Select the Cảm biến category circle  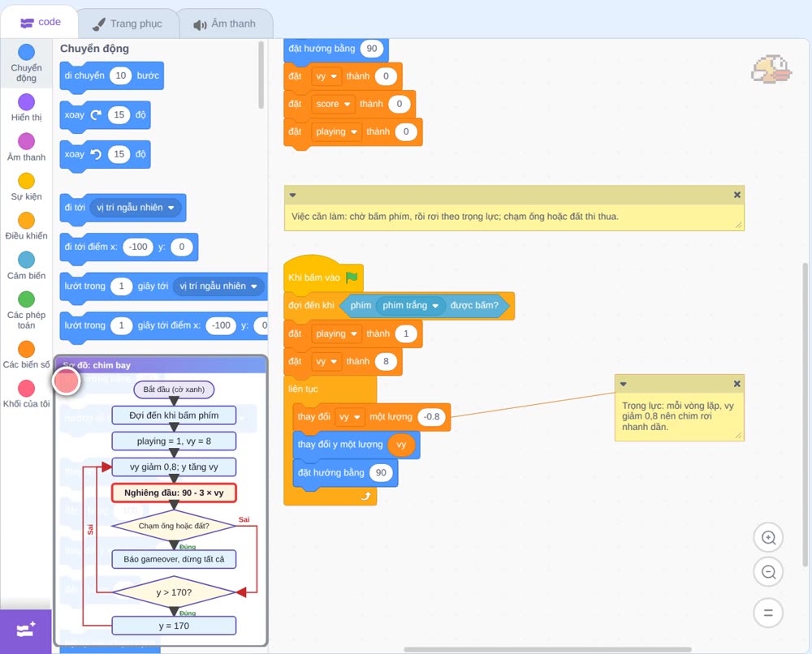[27, 260]
